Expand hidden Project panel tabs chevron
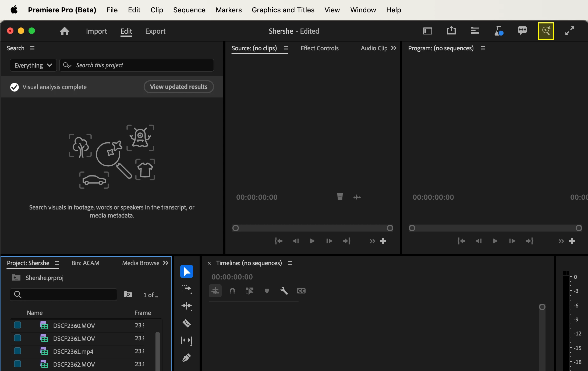 [x=166, y=263]
